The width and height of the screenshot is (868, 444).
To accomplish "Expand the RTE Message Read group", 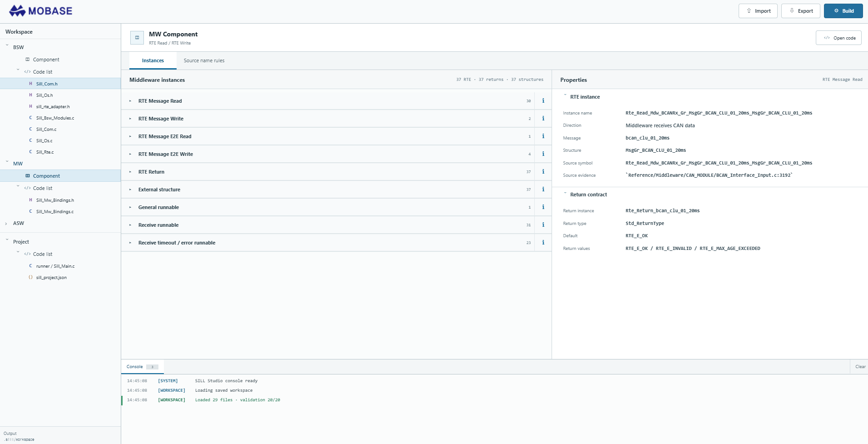I will coord(130,101).
